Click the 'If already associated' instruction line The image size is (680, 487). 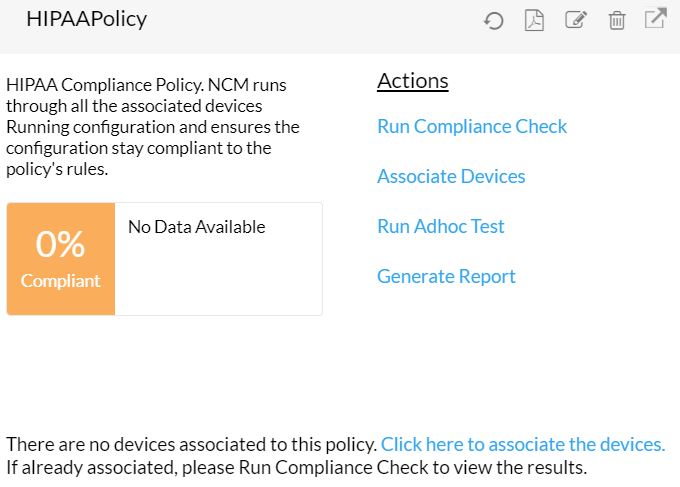coord(296,467)
